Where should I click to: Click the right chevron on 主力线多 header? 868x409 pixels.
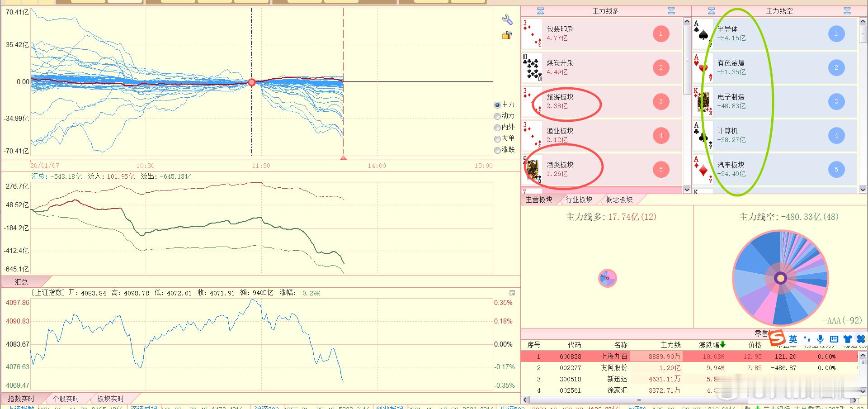pos(672,10)
